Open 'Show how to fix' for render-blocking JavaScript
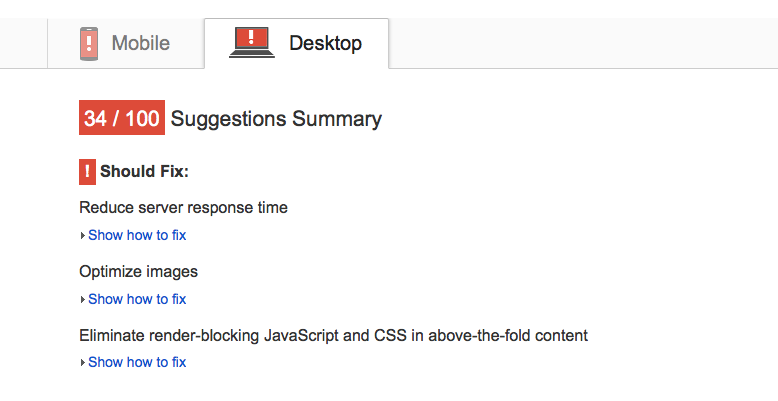The height and width of the screenshot is (401, 778). (137, 362)
